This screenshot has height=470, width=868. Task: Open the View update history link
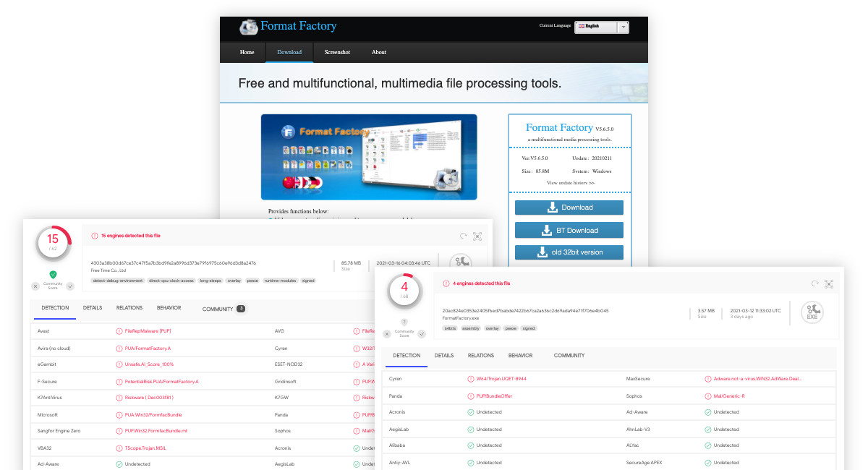(x=569, y=182)
